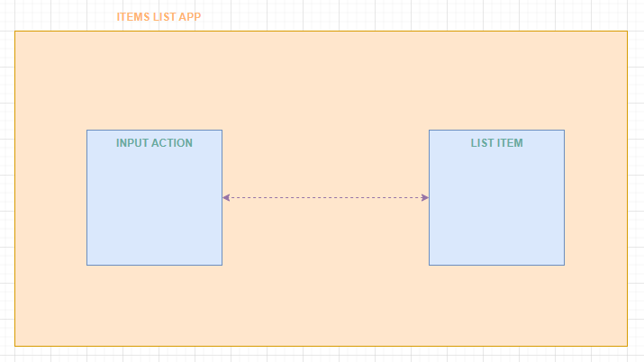Click the ITEMS LIST APP title text
The height and width of the screenshot is (362, 644).
pos(159,17)
